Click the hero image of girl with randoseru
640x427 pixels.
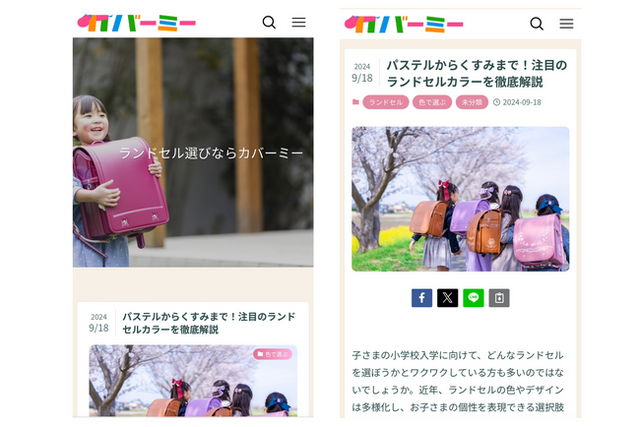[x=193, y=152]
